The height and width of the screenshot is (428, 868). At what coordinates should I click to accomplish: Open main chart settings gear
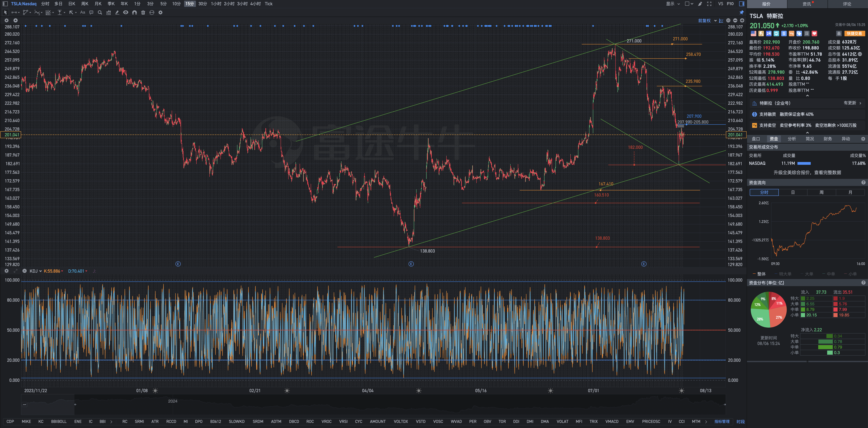tap(6, 21)
